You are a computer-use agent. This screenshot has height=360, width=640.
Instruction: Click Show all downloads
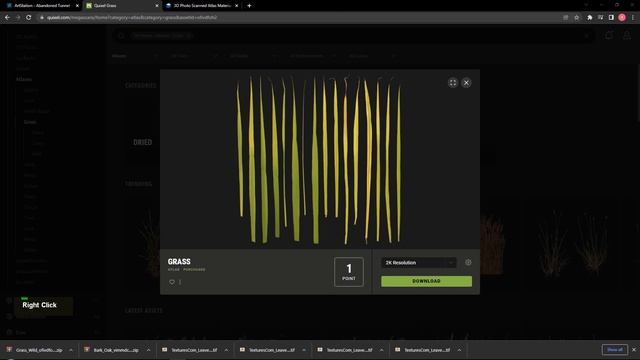click(x=614, y=350)
